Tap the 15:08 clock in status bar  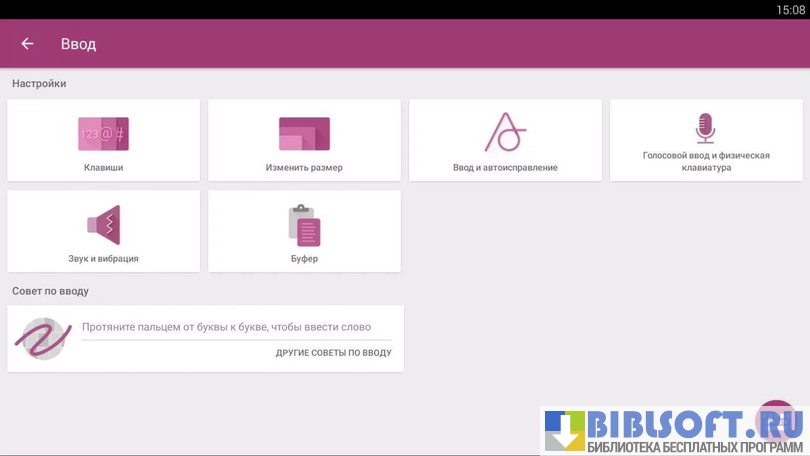click(790, 9)
